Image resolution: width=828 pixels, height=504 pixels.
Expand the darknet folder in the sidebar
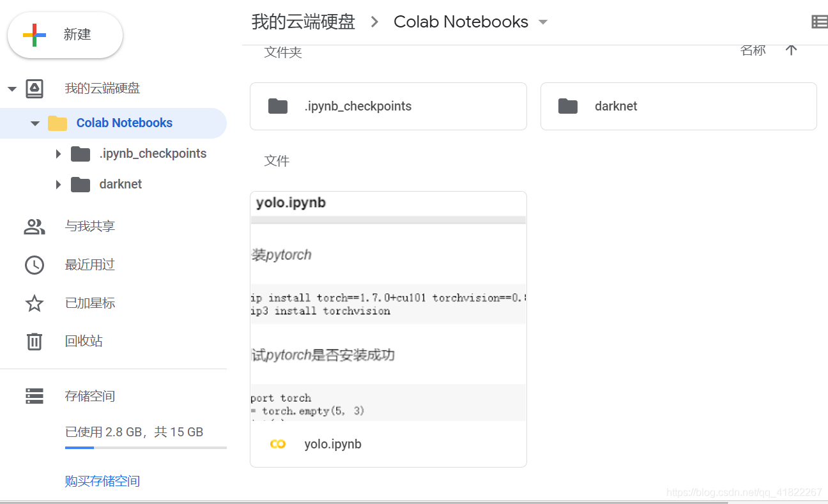tap(58, 185)
